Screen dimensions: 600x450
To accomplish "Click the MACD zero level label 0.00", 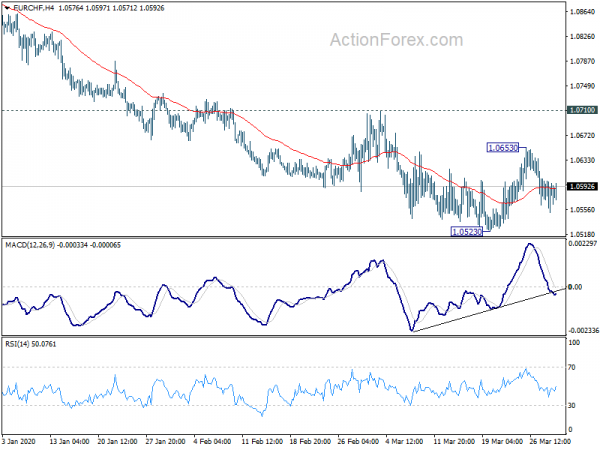I will (x=576, y=287).
